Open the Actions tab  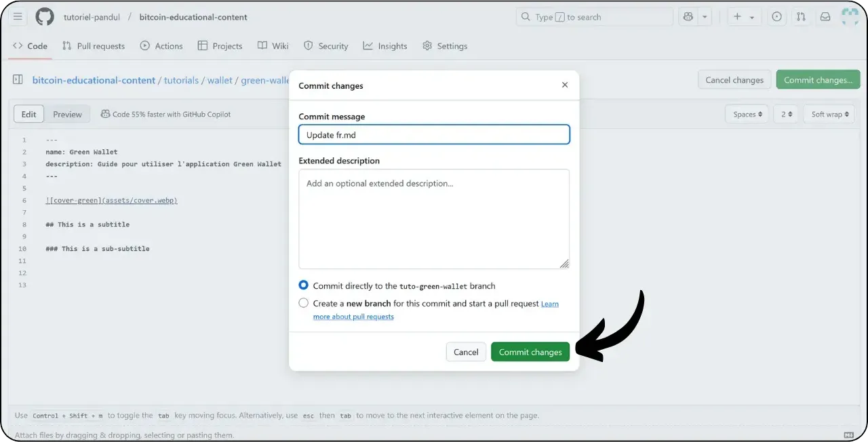coord(161,45)
